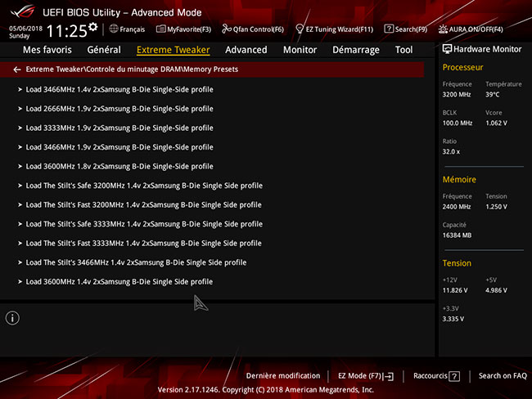Click the info icon in the help area
Viewport: 532px width, 399px height.
click(x=12, y=318)
